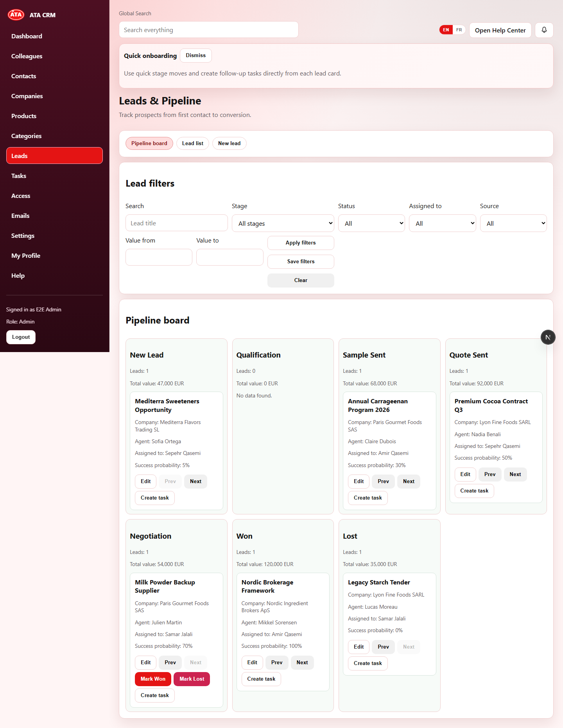
Task: Open Products in sidebar
Action: coord(54,116)
